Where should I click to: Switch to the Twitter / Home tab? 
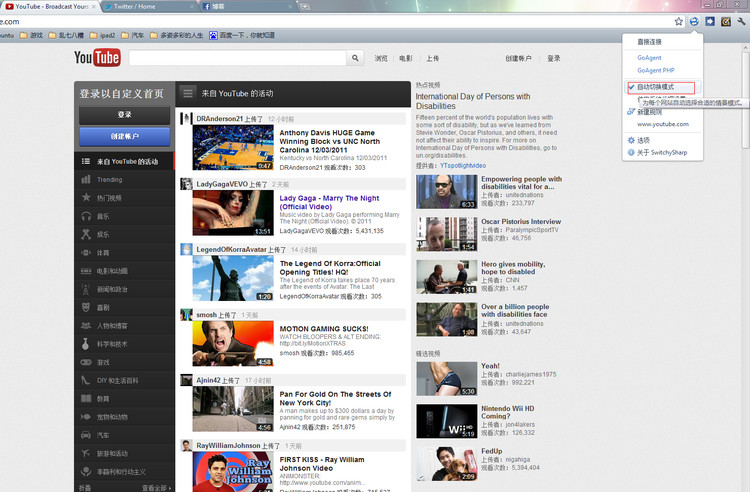coord(149,6)
